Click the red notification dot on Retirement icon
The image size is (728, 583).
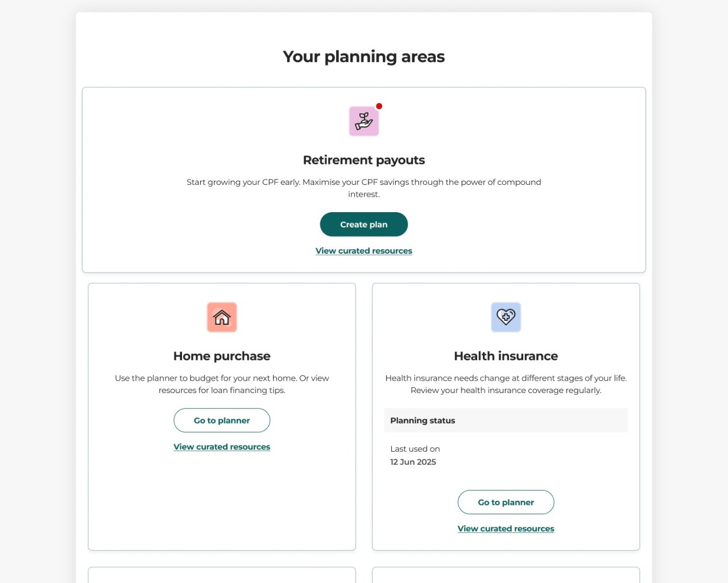(379, 106)
